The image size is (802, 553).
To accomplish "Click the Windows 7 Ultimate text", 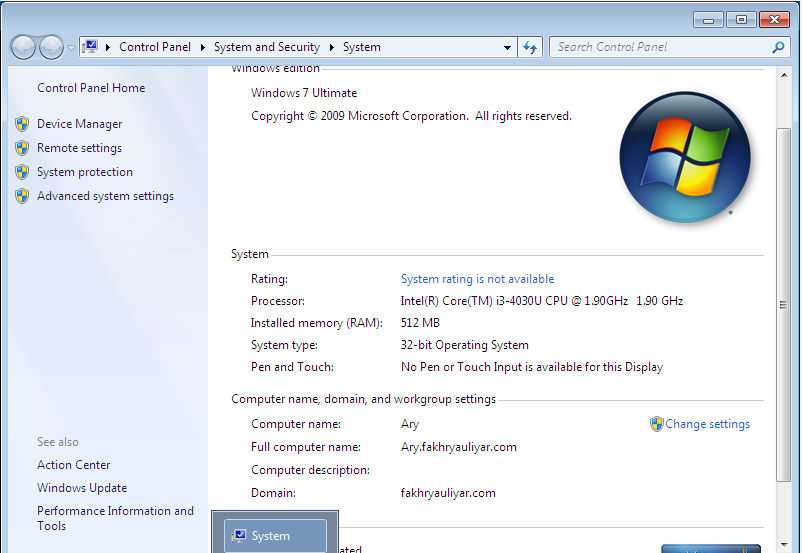I will pyautogui.click(x=304, y=93).
